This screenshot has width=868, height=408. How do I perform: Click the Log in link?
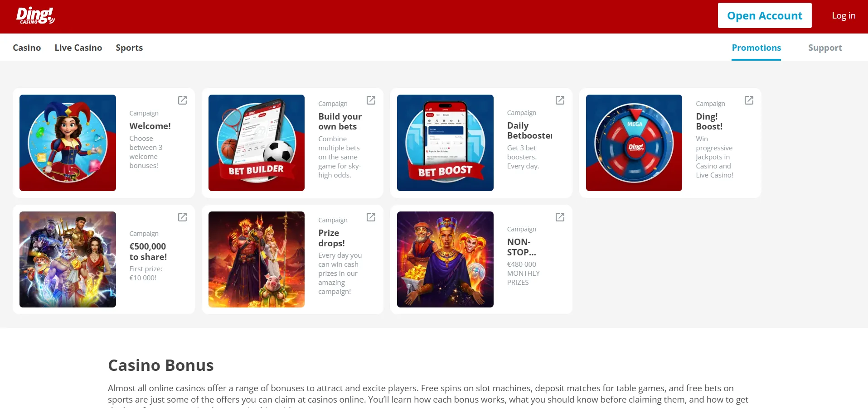tap(844, 15)
